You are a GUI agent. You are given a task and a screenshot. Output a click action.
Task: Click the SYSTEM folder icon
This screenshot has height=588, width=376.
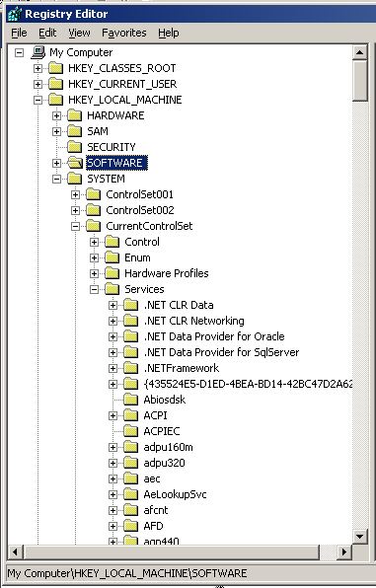(x=75, y=179)
